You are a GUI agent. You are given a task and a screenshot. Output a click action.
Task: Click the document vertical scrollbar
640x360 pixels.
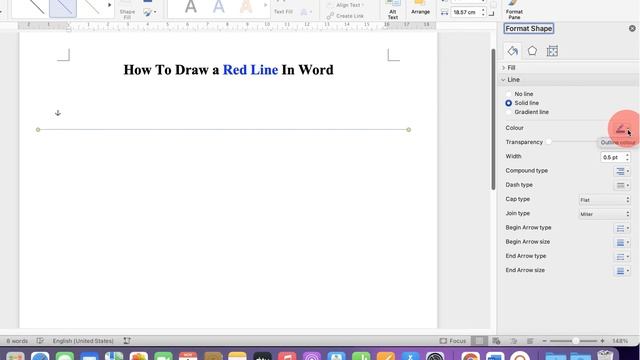tap(493, 119)
